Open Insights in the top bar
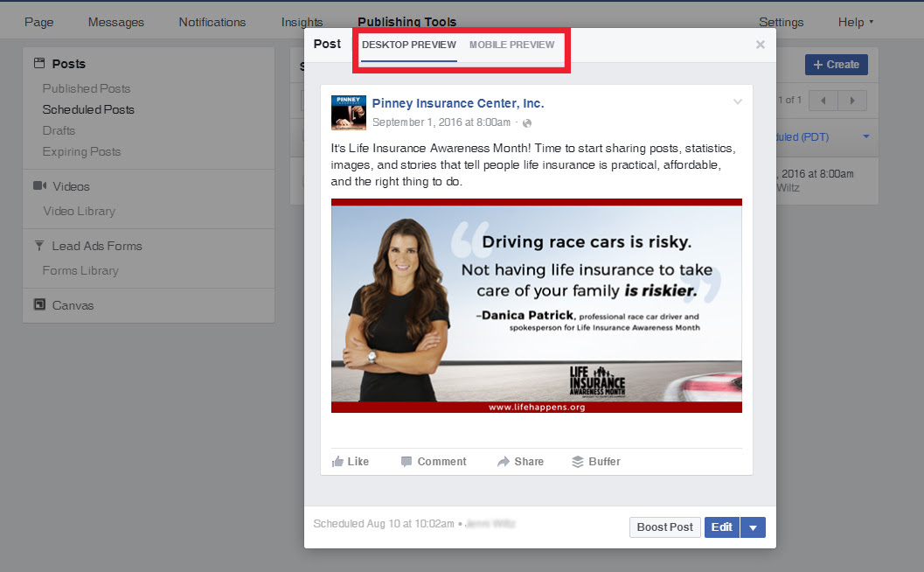Screen dimensions: 924x572 (x=302, y=22)
